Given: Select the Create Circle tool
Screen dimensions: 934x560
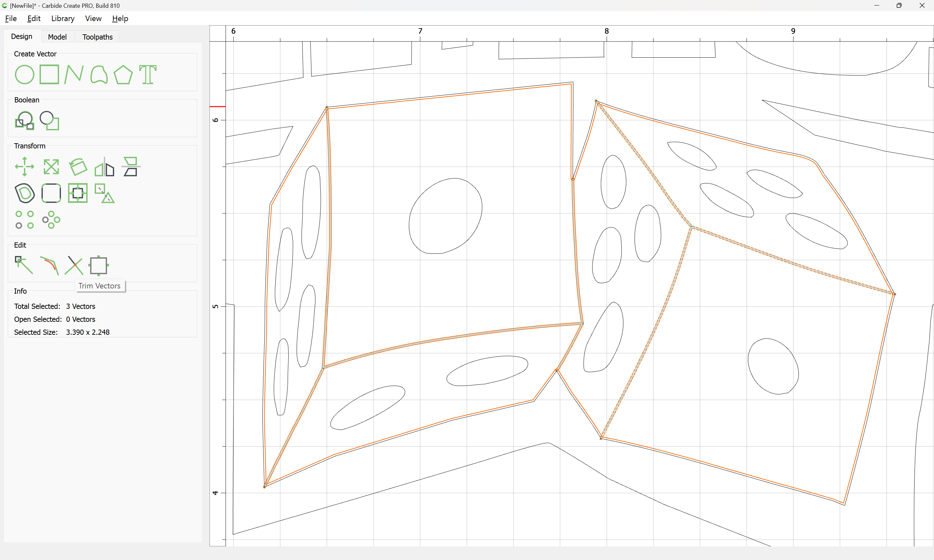Looking at the screenshot, I should [x=25, y=74].
